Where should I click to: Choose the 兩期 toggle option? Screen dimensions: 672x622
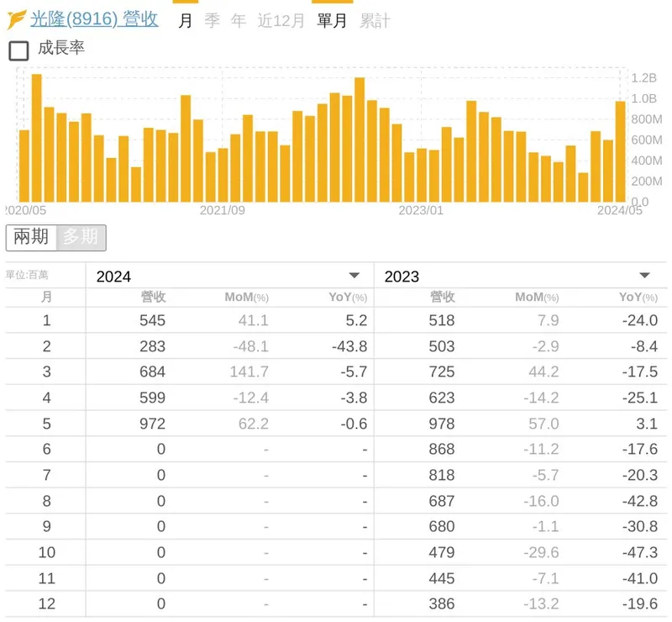[x=31, y=237]
